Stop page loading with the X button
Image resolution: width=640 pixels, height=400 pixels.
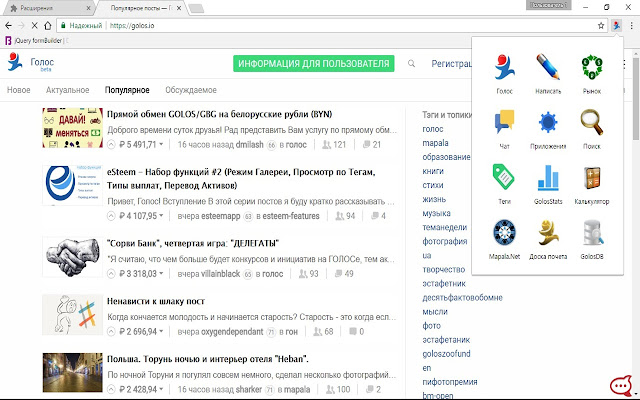coord(34,25)
